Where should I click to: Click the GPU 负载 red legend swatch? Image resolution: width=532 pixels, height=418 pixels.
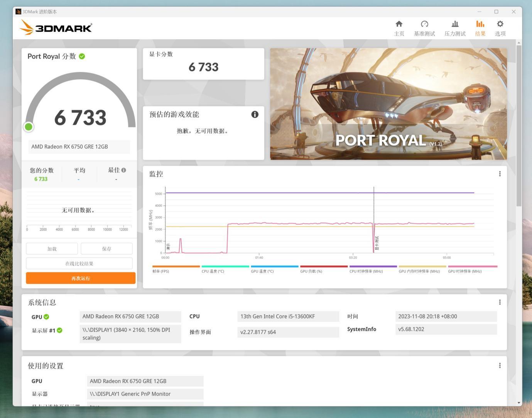(x=324, y=266)
